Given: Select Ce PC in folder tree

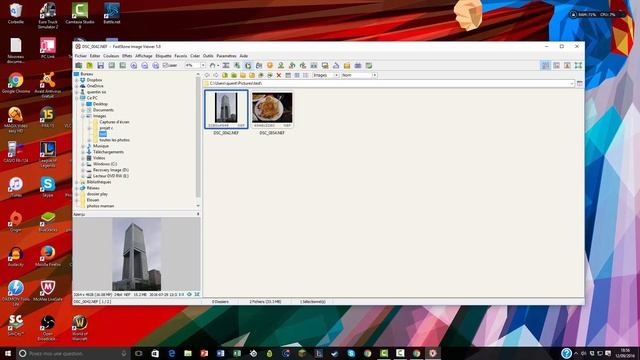Looking at the screenshot, I should click(x=92, y=98).
